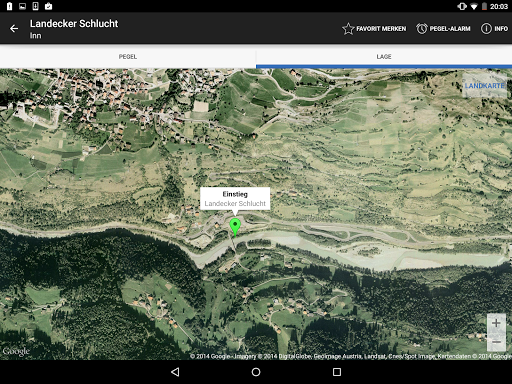Tap the vibrate mode status icon

click(x=462, y=6)
